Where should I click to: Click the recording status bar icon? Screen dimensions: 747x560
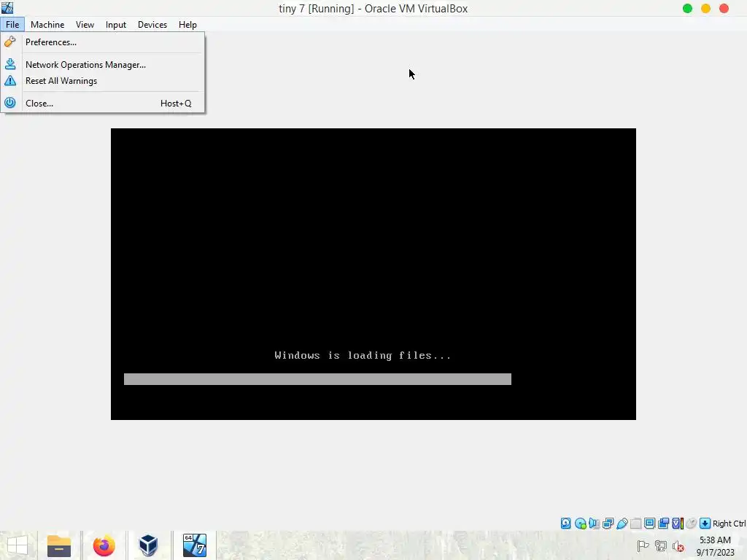663,524
